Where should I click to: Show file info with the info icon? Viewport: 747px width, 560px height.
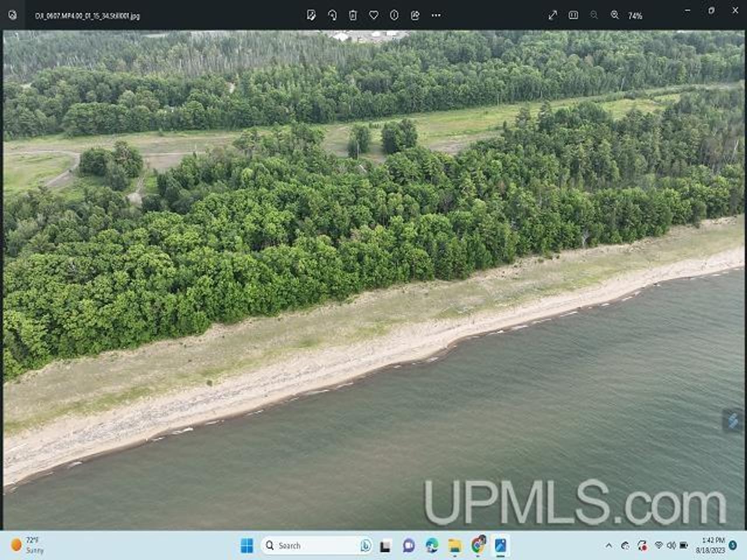click(x=394, y=15)
